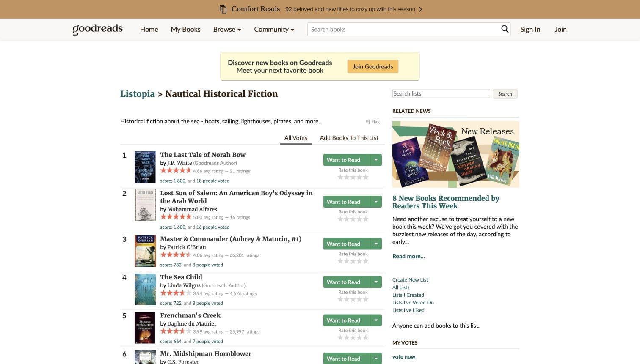Image resolution: width=640 pixels, height=364 pixels.
Task: Click the Comfort Reads books icon
Action: coord(223,9)
